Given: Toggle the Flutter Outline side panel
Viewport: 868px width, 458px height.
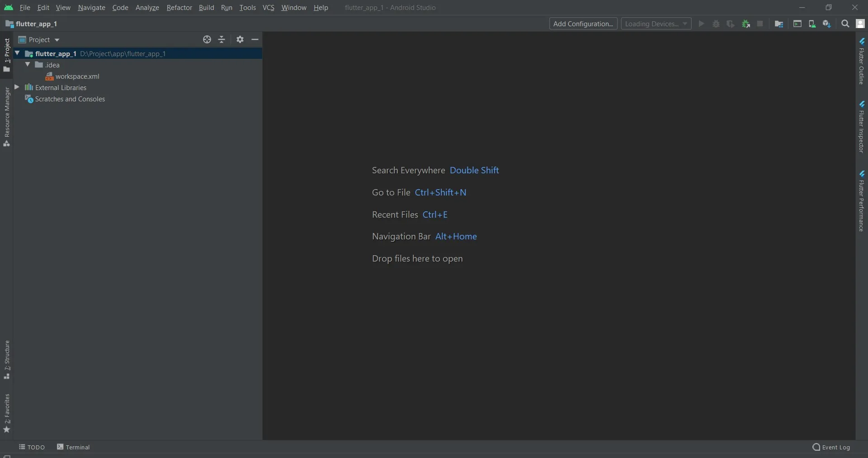Looking at the screenshot, I should click(x=861, y=62).
